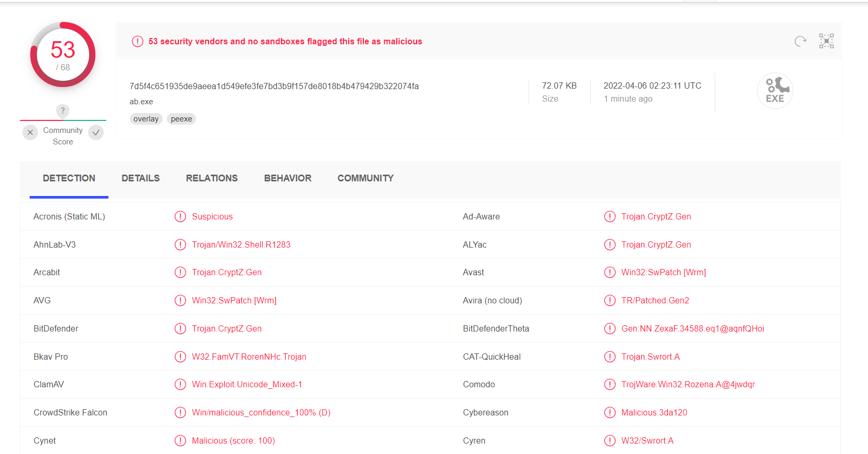Click warning icon in the BitDefender row
Screen dimensions: 868x454
[x=180, y=328]
